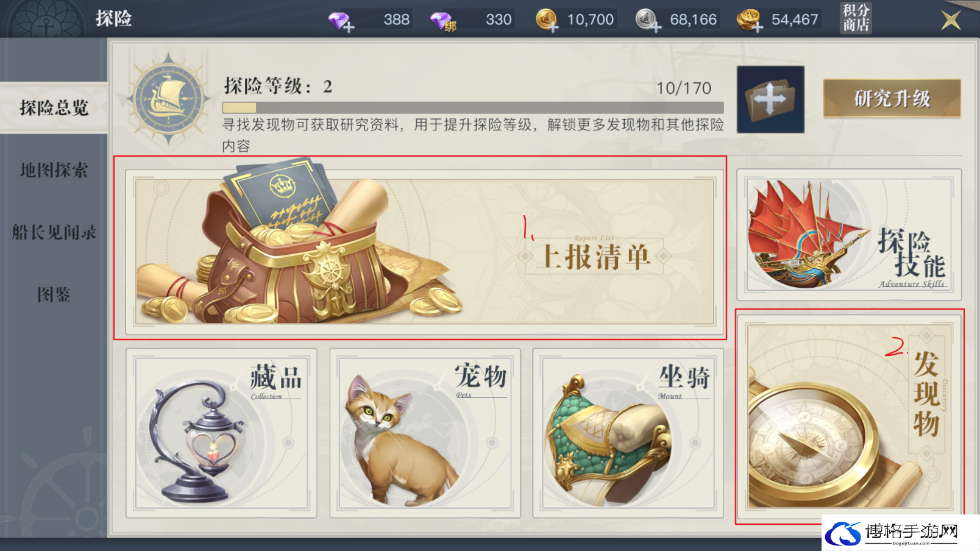Open the 藏品 collection lantern card

tap(221, 433)
